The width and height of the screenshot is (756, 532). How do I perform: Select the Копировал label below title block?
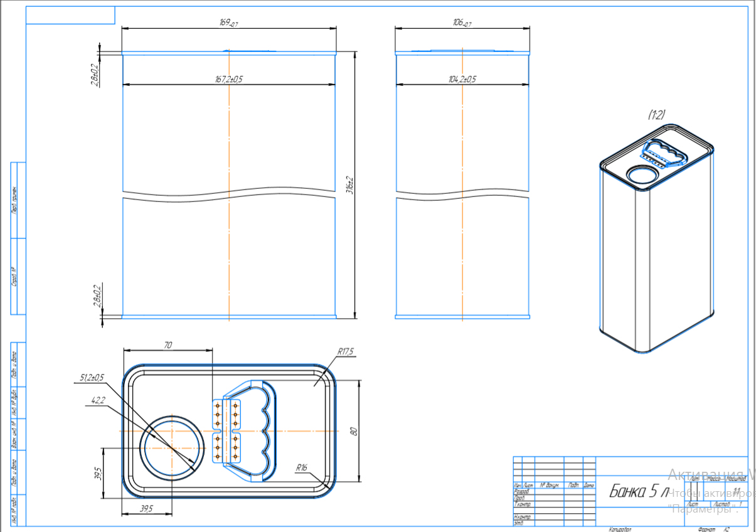(620, 529)
